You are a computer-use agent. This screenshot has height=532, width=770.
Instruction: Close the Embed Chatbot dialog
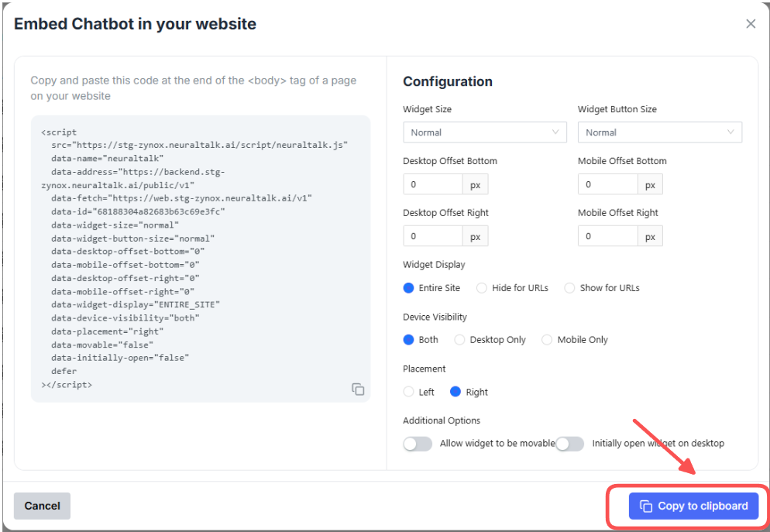[x=751, y=23]
